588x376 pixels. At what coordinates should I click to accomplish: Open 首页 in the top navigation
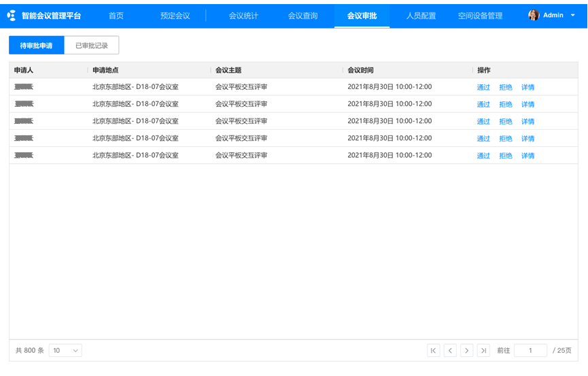(x=116, y=16)
